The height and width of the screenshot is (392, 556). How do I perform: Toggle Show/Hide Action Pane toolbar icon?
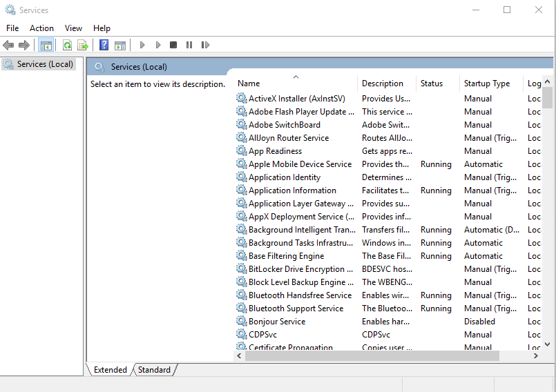pos(120,45)
